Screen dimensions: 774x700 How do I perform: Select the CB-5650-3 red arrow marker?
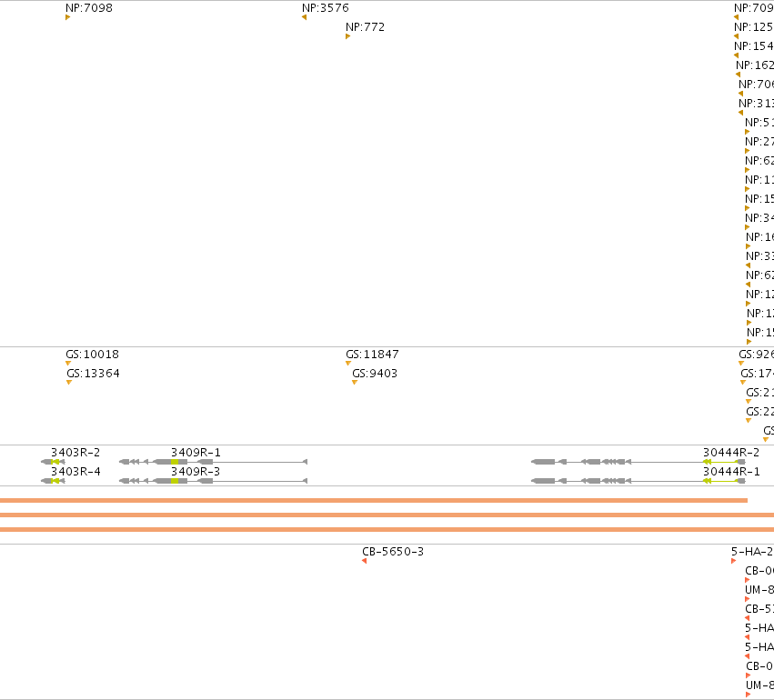[x=365, y=561]
